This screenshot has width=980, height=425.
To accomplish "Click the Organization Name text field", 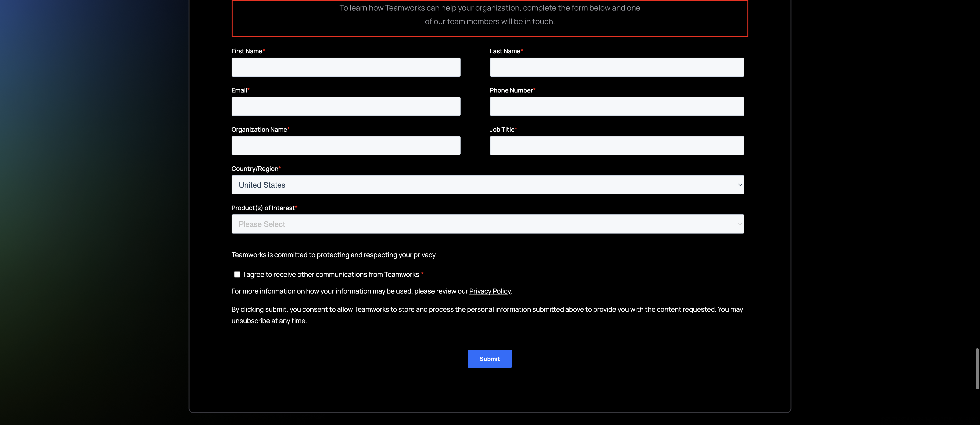I will click(x=346, y=146).
